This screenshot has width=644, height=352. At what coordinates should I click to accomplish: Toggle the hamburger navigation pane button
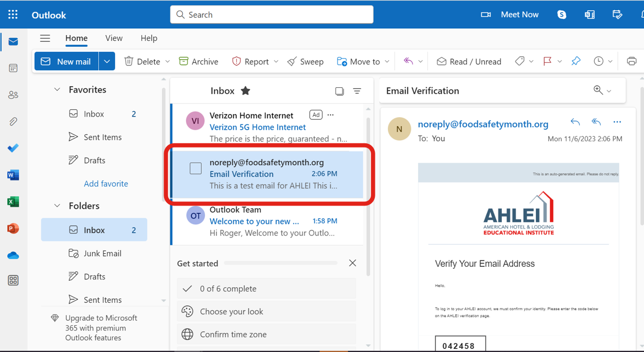(x=45, y=38)
